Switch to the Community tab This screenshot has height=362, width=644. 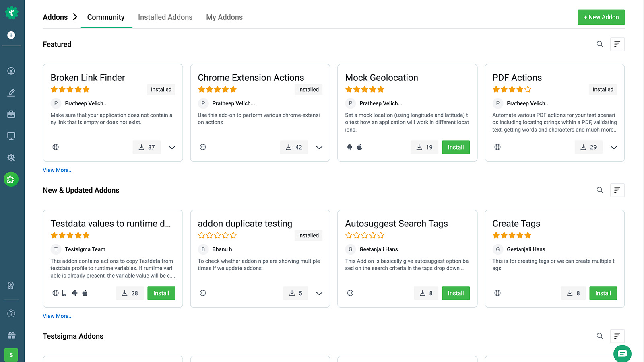(x=106, y=17)
